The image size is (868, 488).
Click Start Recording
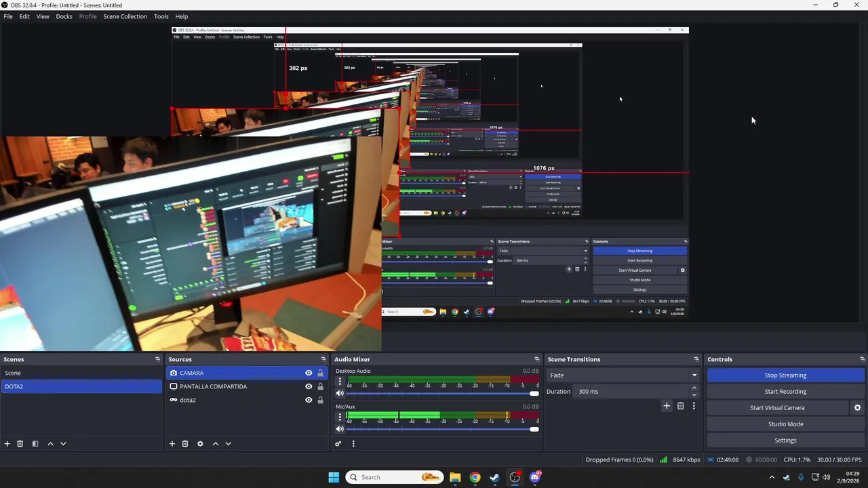click(786, 392)
